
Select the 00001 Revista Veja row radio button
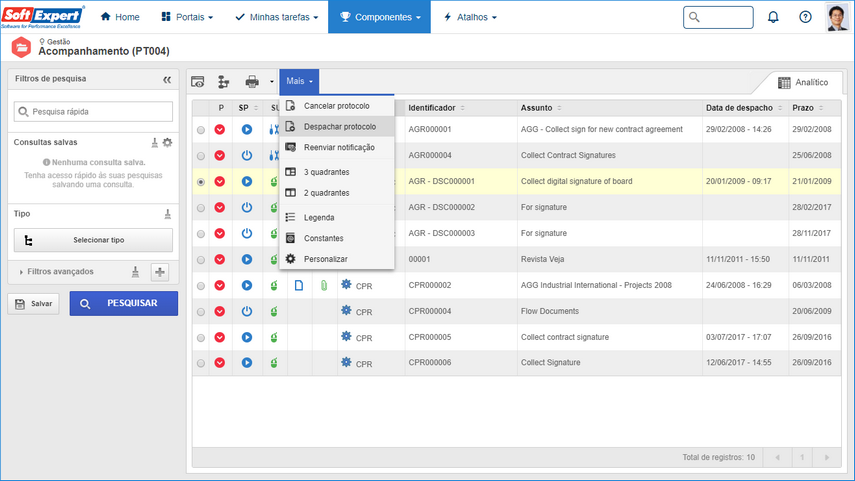[201, 260]
